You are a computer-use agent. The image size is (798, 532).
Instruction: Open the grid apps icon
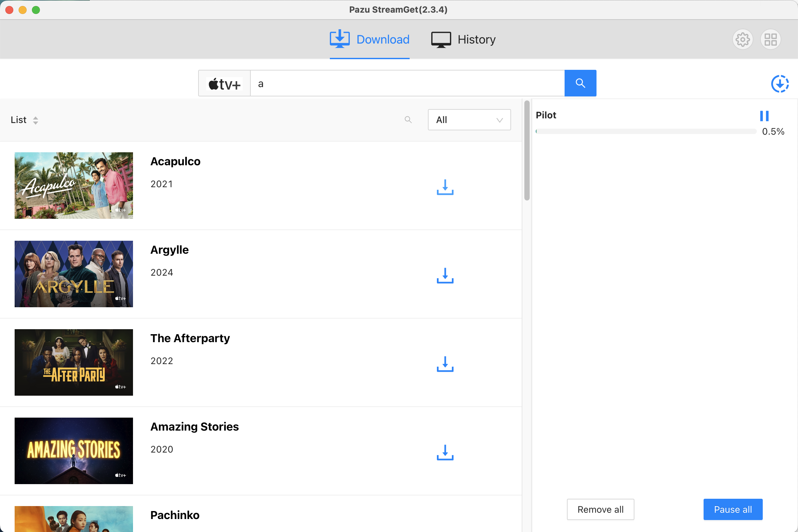click(x=770, y=39)
